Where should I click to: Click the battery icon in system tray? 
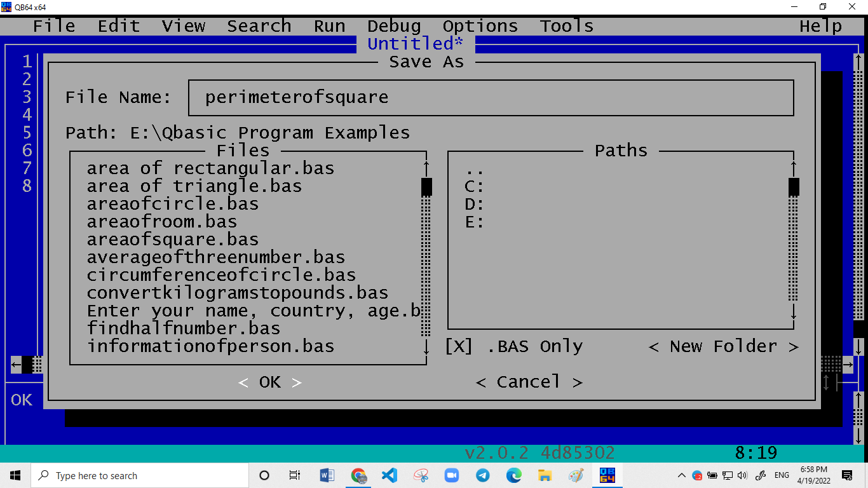click(712, 475)
